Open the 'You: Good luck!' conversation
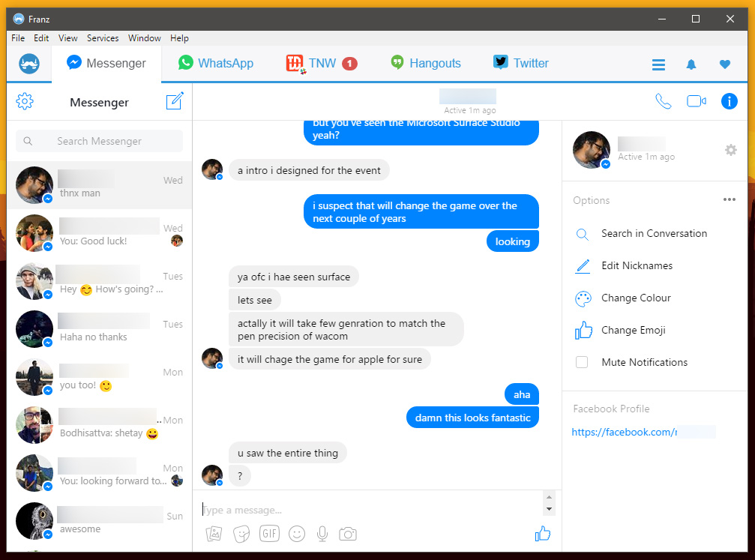Viewport: 755px width, 560px height. point(99,234)
